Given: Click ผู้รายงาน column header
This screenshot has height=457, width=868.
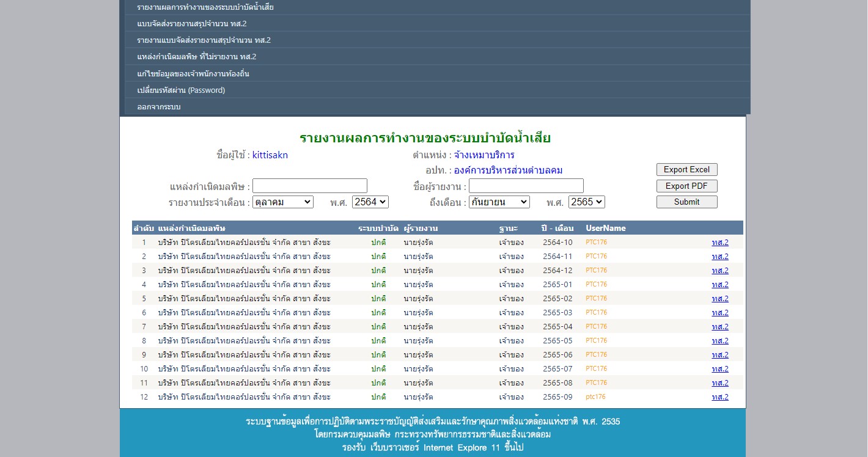Looking at the screenshot, I should click(421, 228).
